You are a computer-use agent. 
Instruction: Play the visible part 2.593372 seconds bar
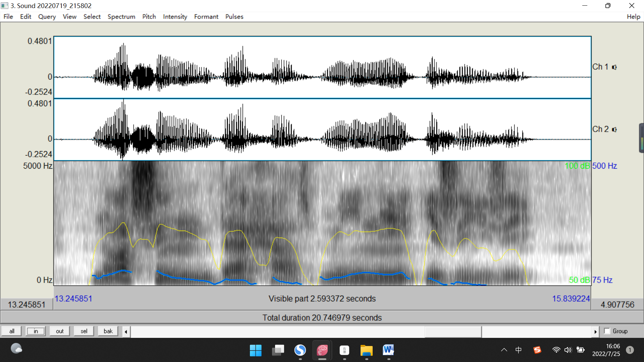click(x=322, y=298)
